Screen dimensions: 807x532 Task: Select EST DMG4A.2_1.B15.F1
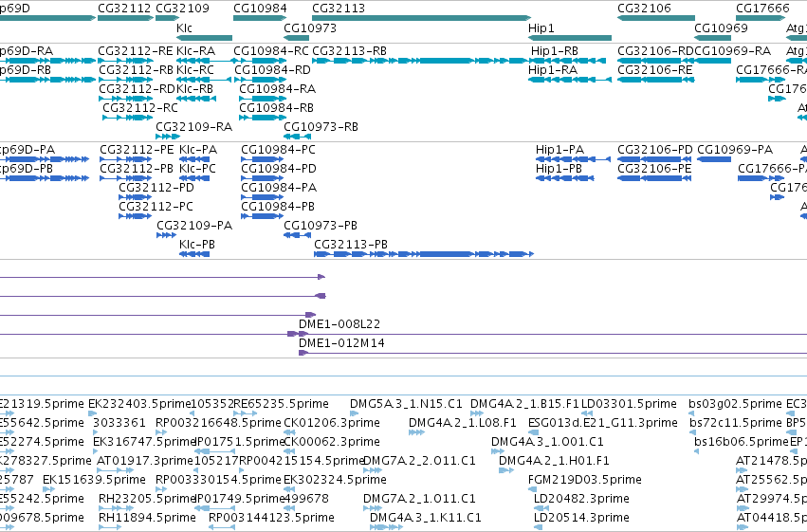tap(477, 413)
